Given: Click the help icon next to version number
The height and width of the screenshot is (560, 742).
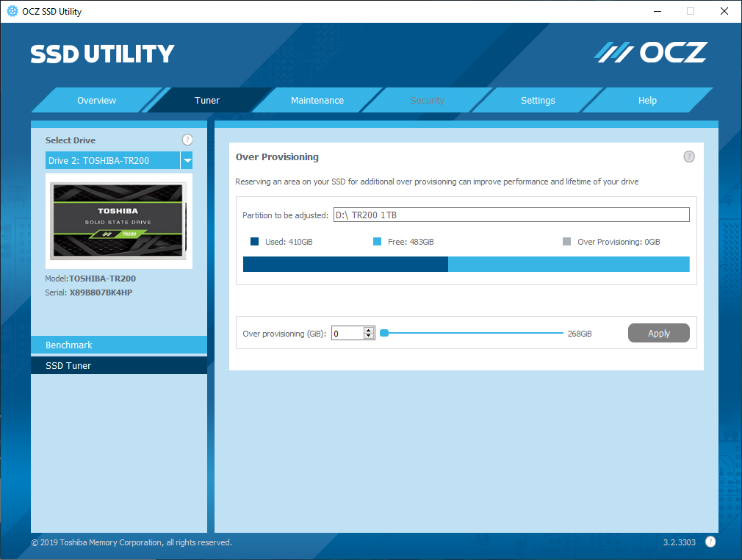Looking at the screenshot, I should point(710,542).
